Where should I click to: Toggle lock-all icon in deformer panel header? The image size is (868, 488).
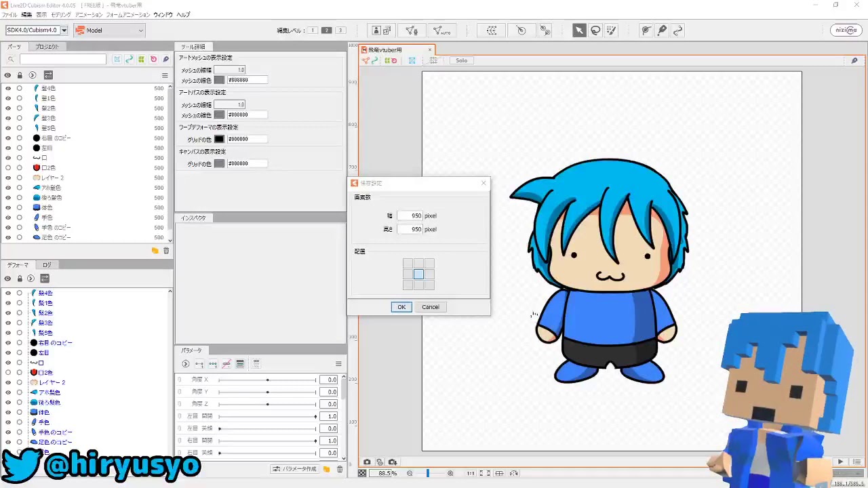click(20, 279)
